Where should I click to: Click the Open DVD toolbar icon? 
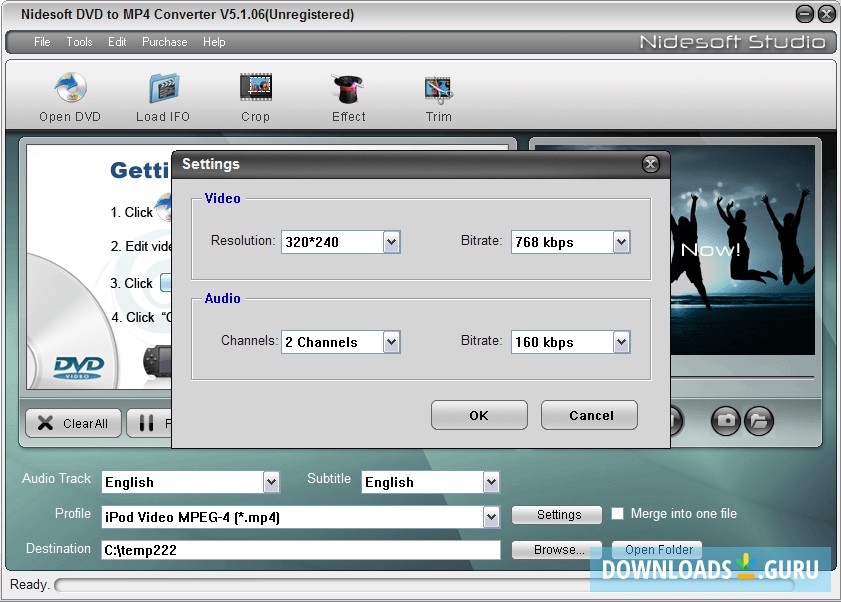(x=70, y=87)
